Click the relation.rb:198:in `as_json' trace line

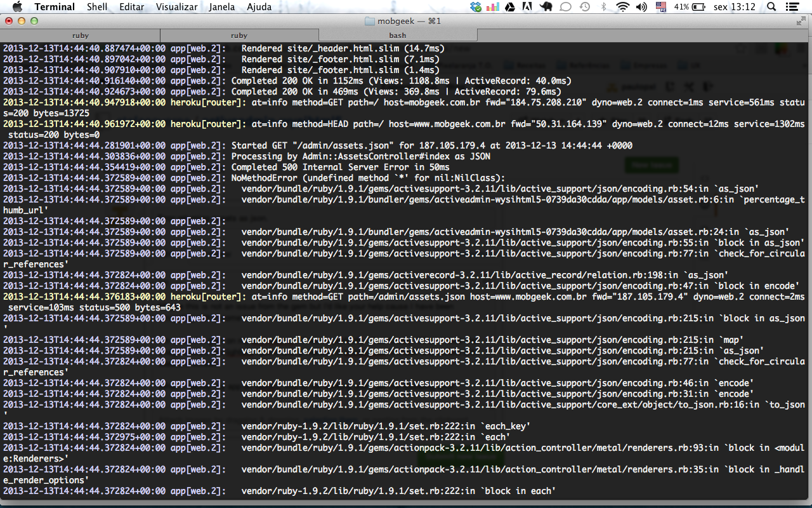point(366,275)
